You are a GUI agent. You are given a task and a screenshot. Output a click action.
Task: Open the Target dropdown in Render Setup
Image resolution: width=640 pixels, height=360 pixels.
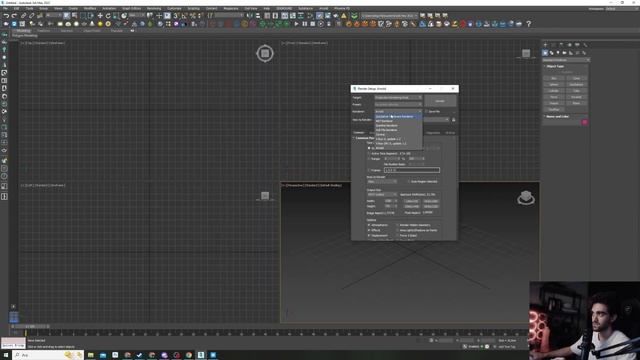398,98
